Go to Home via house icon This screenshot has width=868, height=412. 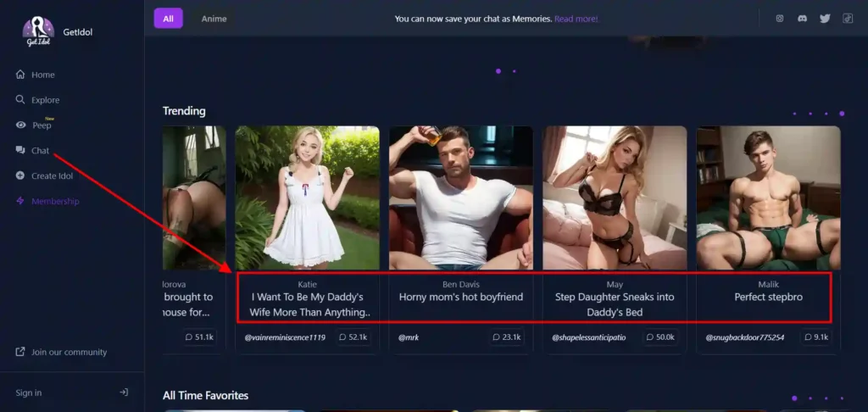click(x=20, y=75)
